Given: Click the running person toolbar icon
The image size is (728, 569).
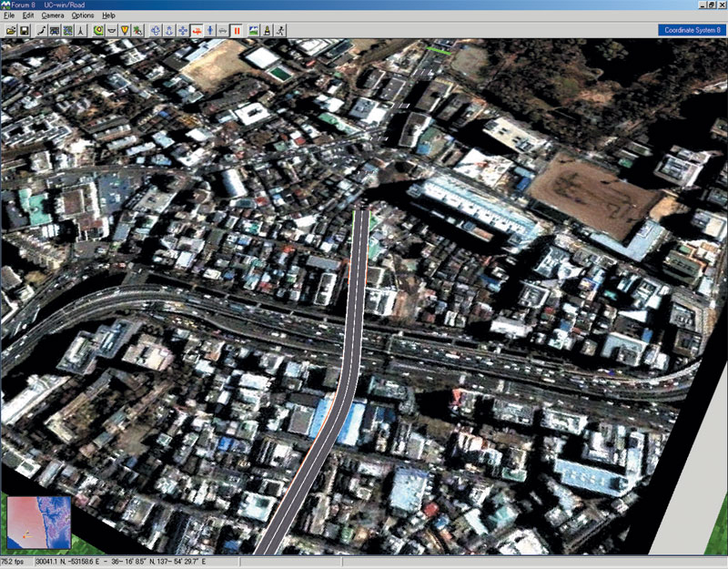Looking at the screenshot, I should [x=280, y=31].
